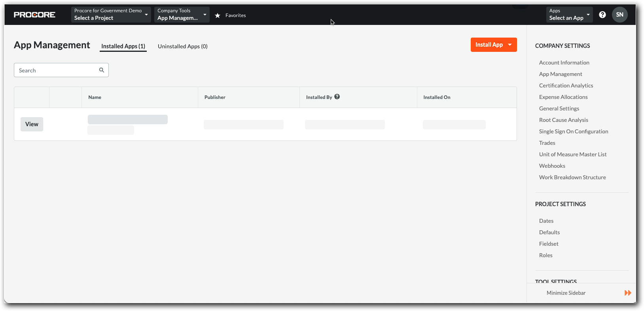Click the Favorites star icon

(218, 15)
